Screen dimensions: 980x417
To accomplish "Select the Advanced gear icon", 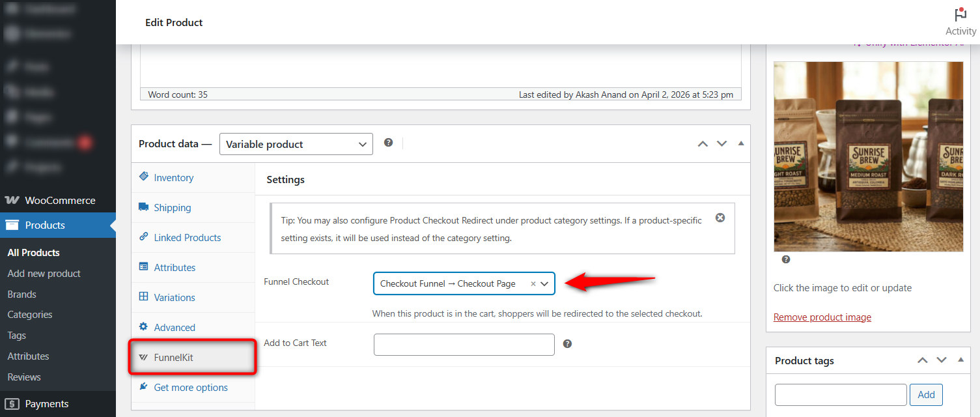I will (x=143, y=327).
